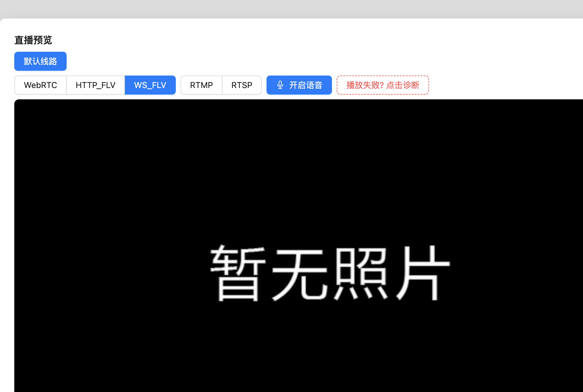
Task: Switch to HTTP_FLV protocol
Action: coord(95,85)
